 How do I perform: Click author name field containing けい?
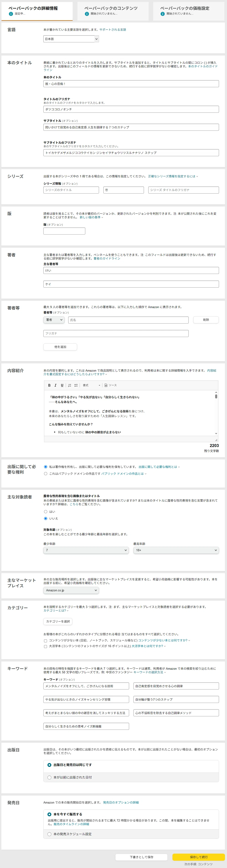131,271
